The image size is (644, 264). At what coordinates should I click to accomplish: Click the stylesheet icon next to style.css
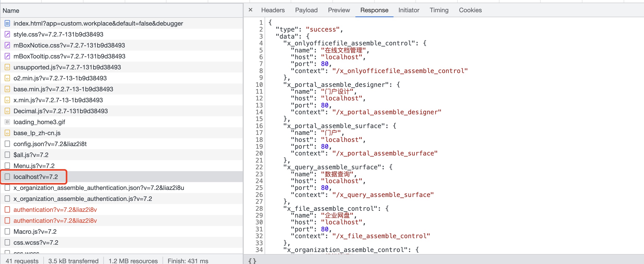click(x=7, y=34)
